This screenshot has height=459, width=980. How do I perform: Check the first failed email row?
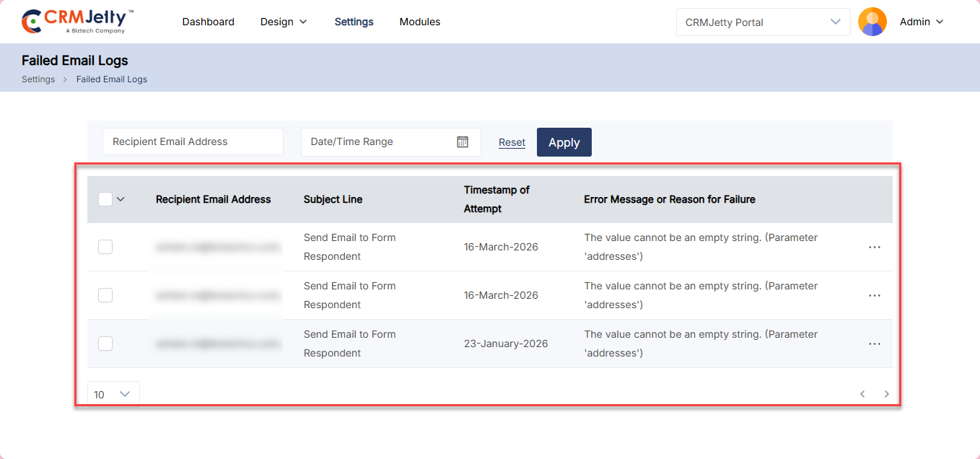coord(105,247)
